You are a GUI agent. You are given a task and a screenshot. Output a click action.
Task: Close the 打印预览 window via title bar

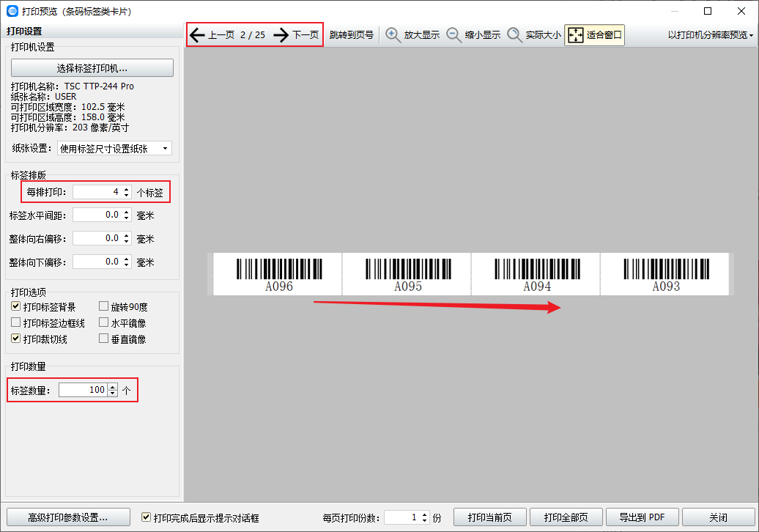point(741,11)
